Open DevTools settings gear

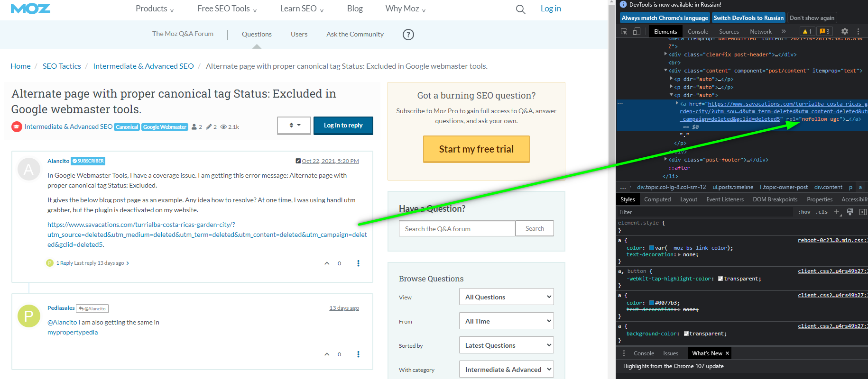[x=844, y=32]
